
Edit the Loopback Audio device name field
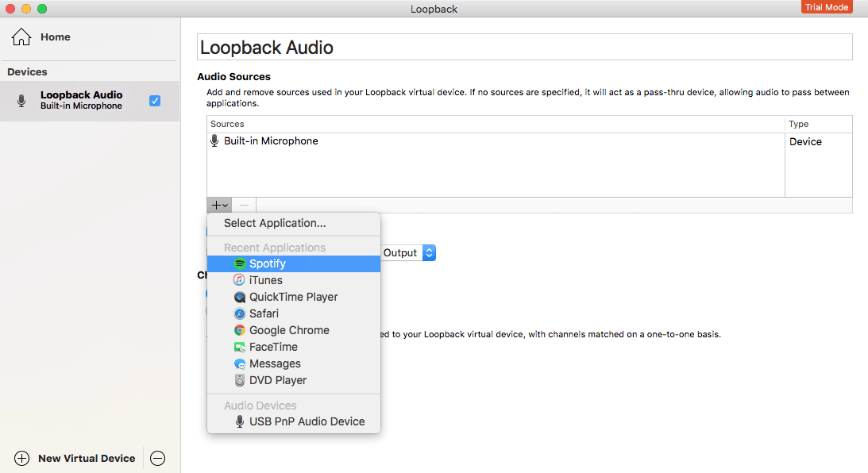click(524, 47)
